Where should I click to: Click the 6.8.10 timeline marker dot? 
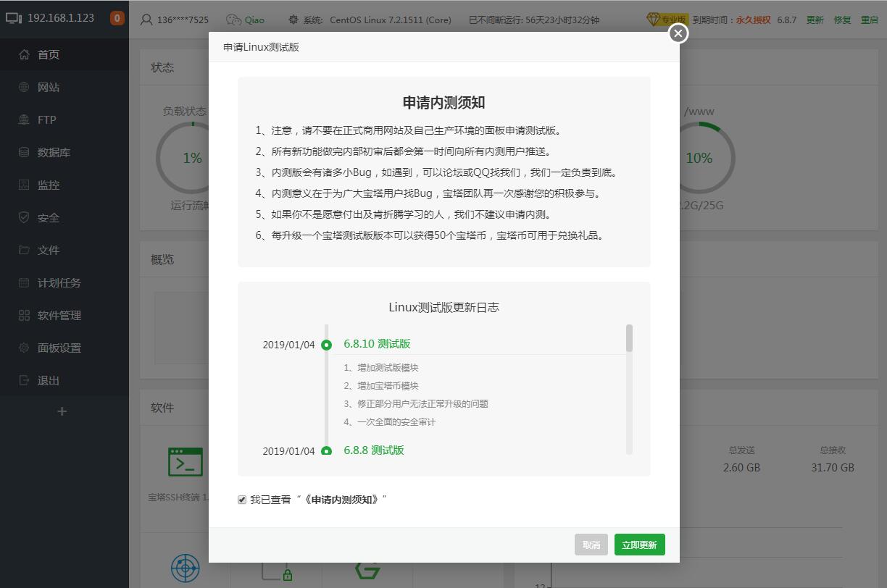tap(327, 345)
